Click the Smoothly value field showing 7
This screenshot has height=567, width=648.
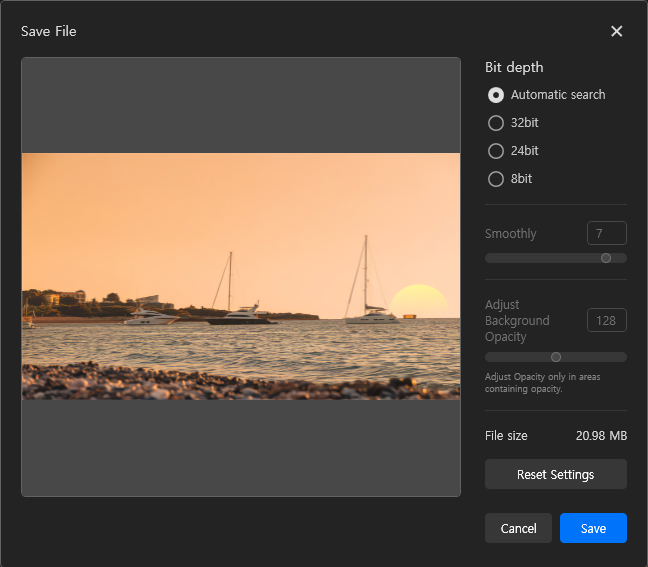click(x=606, y=233)
